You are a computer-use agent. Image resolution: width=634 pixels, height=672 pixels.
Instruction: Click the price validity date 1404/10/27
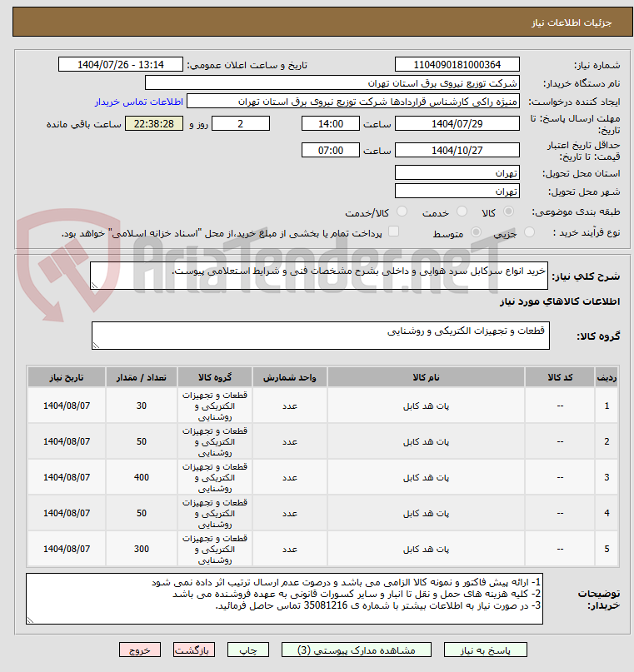coord(457,151)
